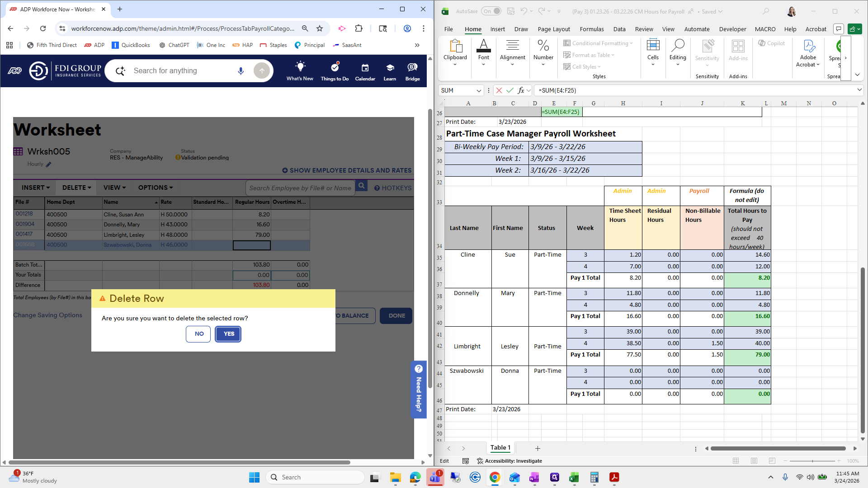
Task: Open the Name Box dropdown arrow
Action: (479, 90)
